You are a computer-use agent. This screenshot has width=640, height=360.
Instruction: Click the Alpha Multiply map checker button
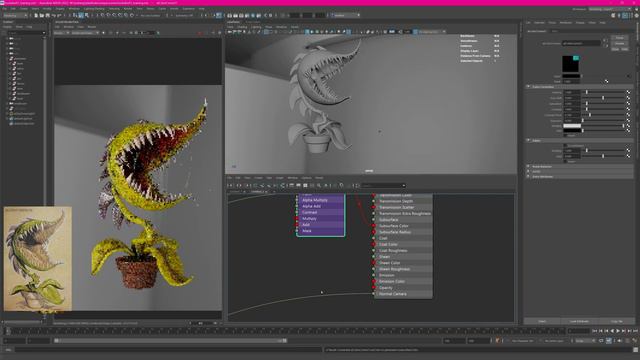(629, 151)
